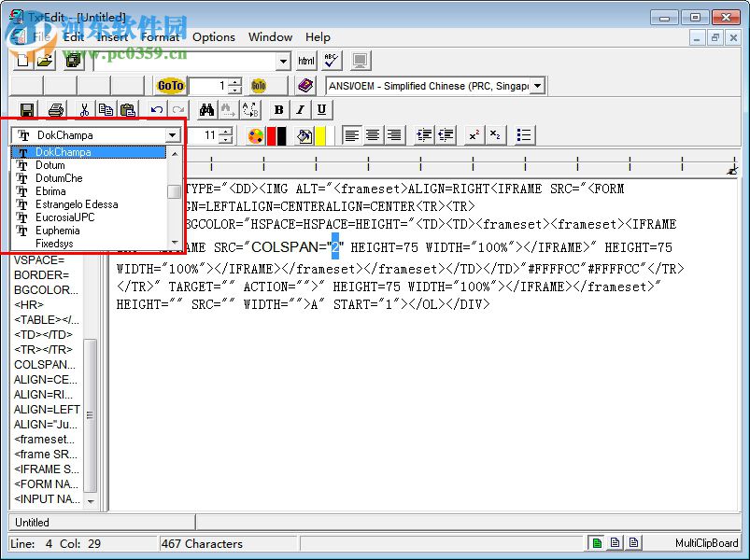Select the green MultiClipBoard page icon
The width and height of the screenshot is (750, 560).
coord(597,541)
